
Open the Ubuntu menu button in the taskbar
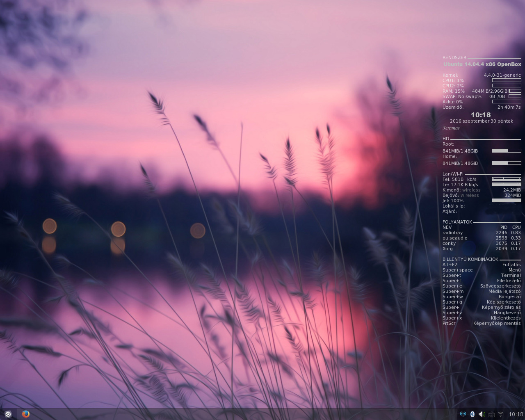(8, 414)
